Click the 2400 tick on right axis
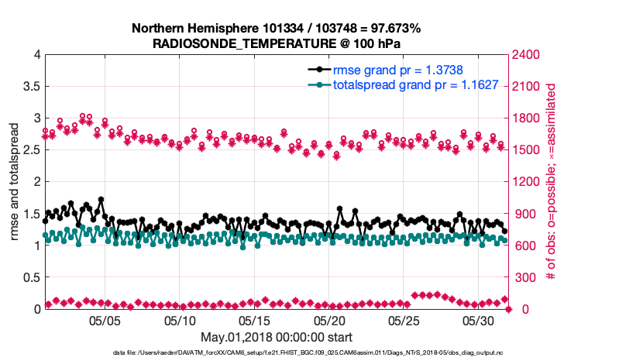The width and height of the screenshot is (643, 364). coord(525,55)
